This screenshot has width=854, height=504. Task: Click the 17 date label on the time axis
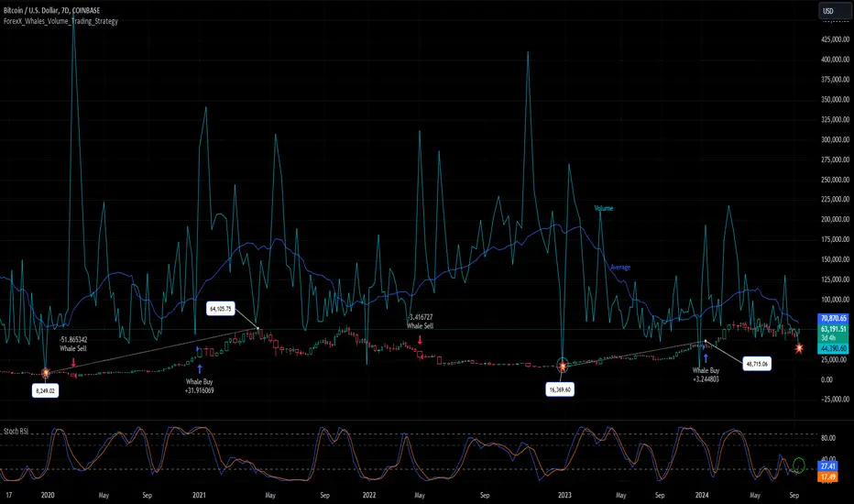point(9,495)
